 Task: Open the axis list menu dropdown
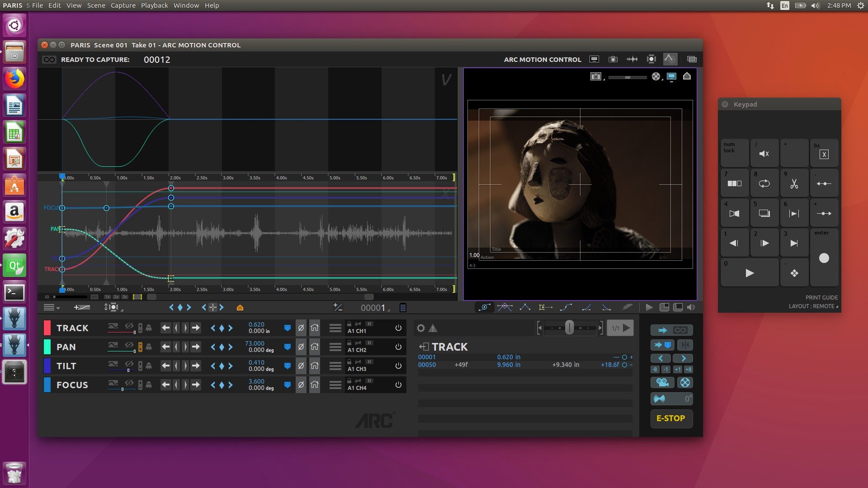click(x=52, y=307)
